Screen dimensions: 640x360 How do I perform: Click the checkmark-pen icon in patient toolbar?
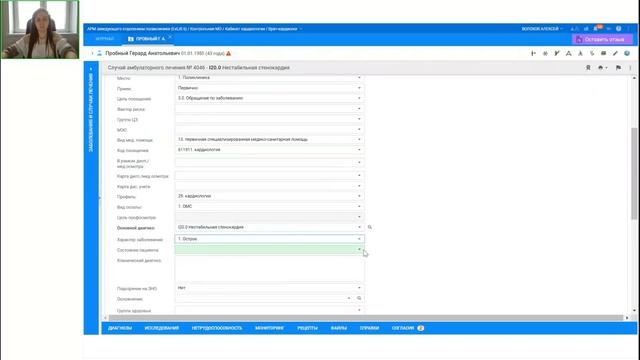[557, 53]
